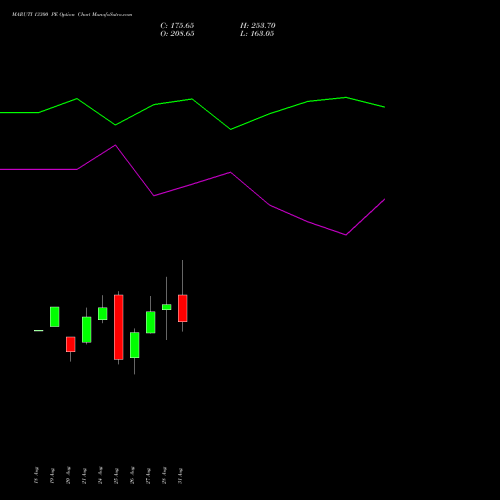
Task: Click the 28 Aug date label
Action: (164, 475)
